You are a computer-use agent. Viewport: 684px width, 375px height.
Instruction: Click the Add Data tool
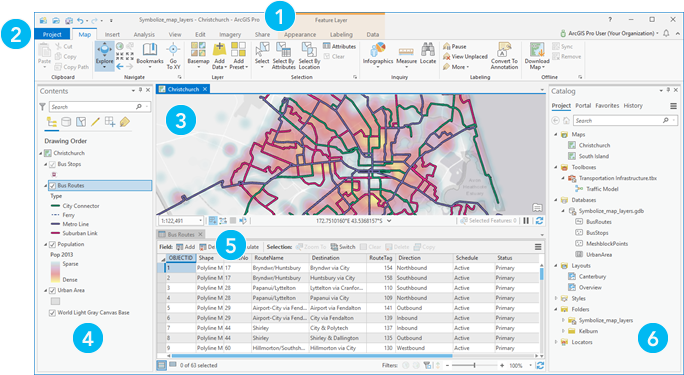[219, 56]
